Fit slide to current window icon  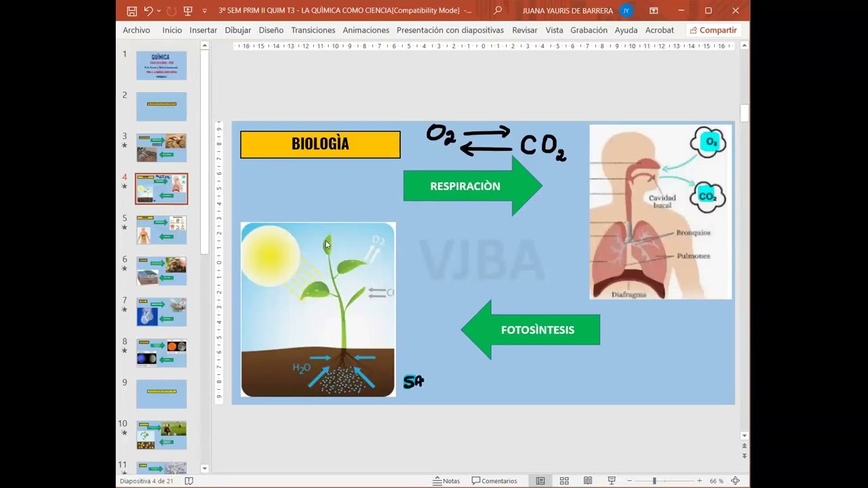point(735,481)
